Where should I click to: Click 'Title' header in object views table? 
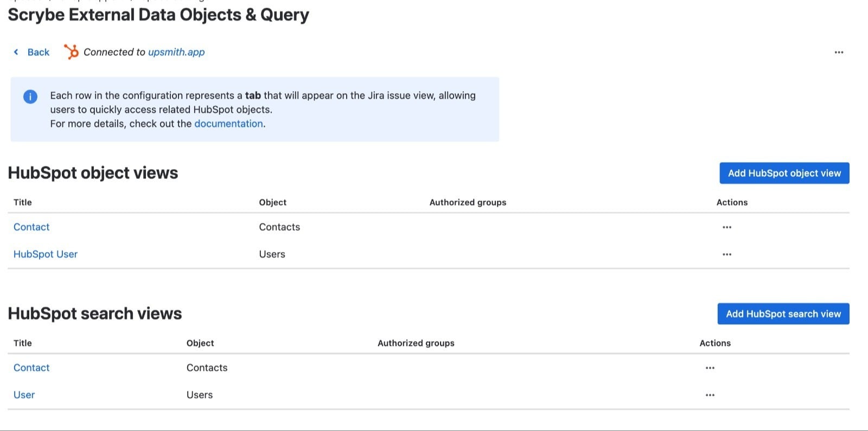coord(23,202)
